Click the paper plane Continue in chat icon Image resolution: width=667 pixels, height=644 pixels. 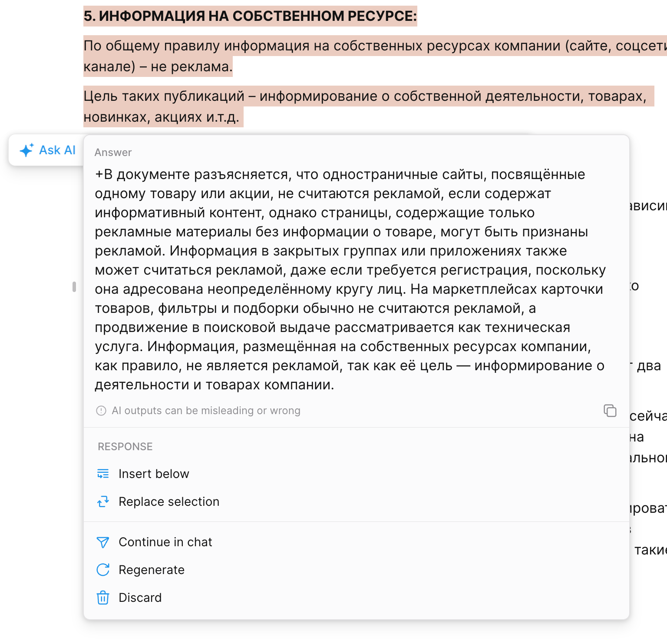103,542
